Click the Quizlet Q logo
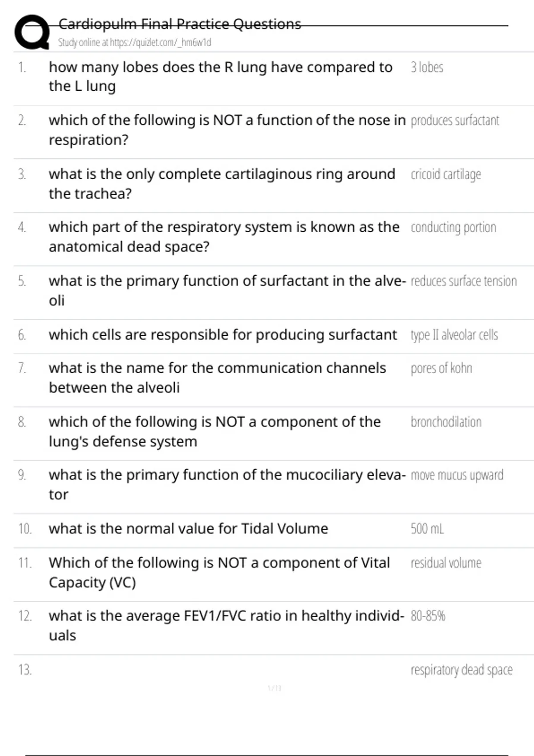534x756 pixels. tap(32, 32)
